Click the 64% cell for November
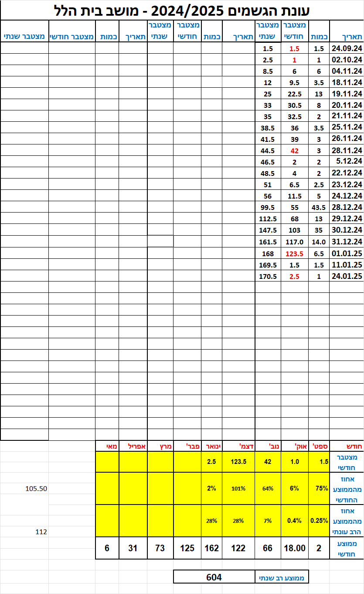Viewport: 364px width, 594px height. [268, 488]
